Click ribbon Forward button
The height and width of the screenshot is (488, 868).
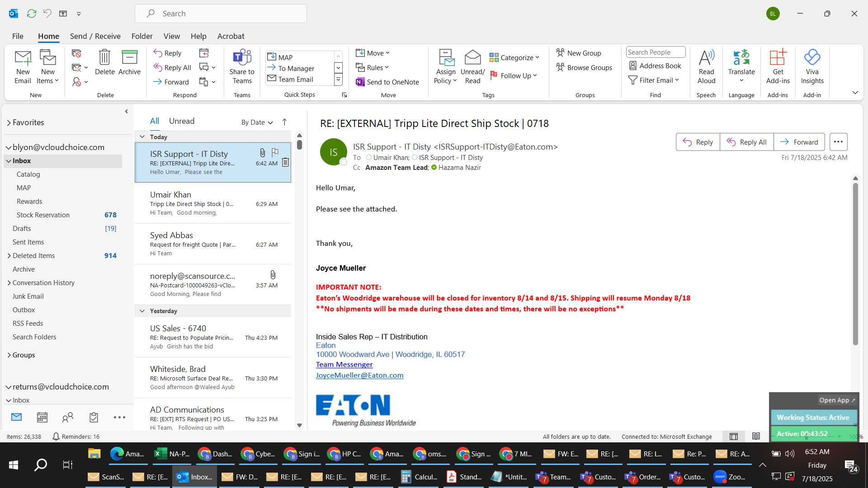pyautogui.click(x=171, y=82)
